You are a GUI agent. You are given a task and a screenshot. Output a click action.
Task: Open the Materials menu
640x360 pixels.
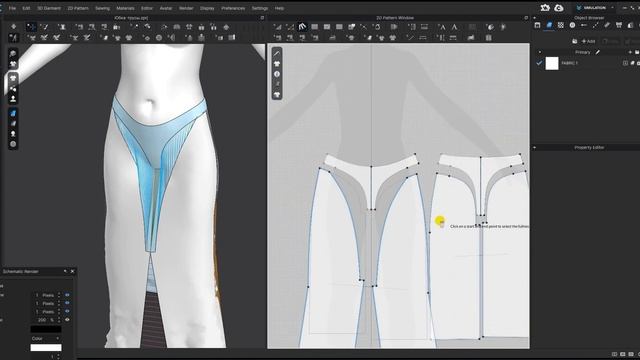[125, 8]
